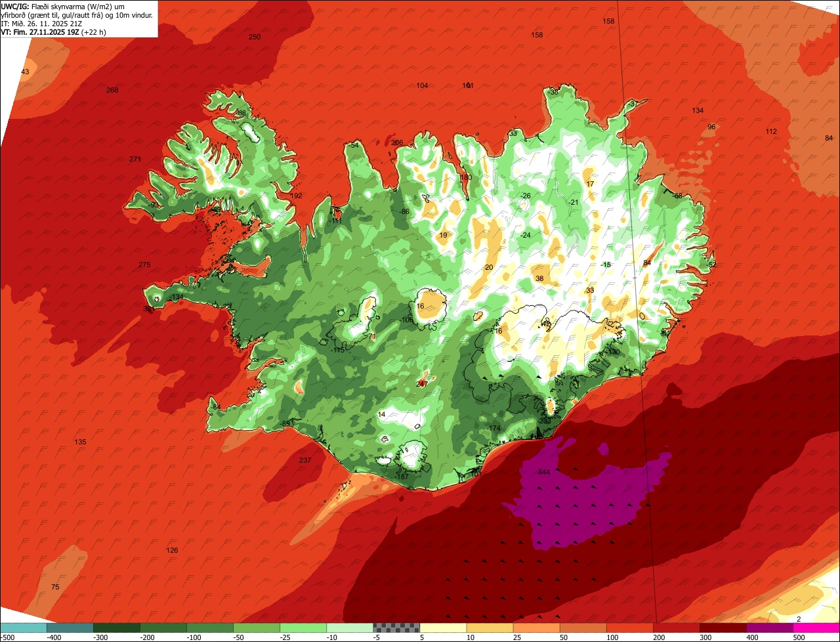Click the checkered legend swatch between -5 and 5
Image resolution: width=840 pixels, height=642 pixels.
[396, 627]
